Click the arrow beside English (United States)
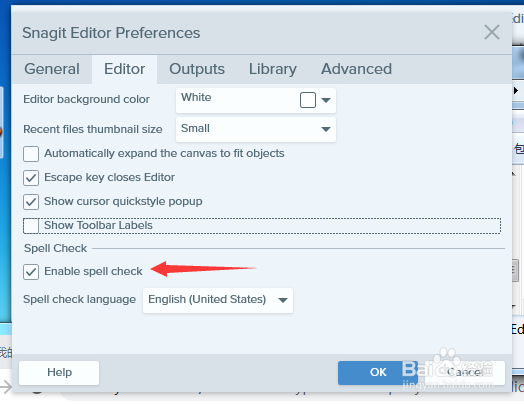Viewport: 524px width, 404px height. click(x=283, y=300)
